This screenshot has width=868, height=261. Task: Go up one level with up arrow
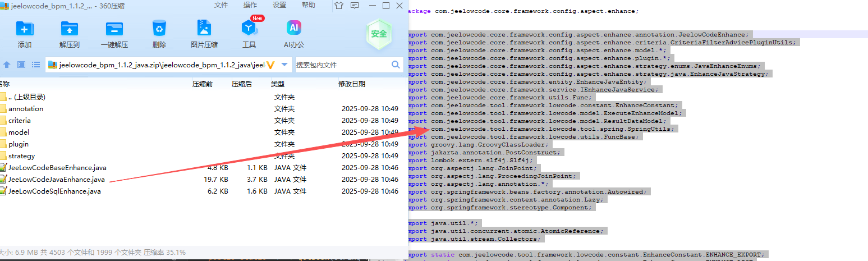(x=7, y=65)
